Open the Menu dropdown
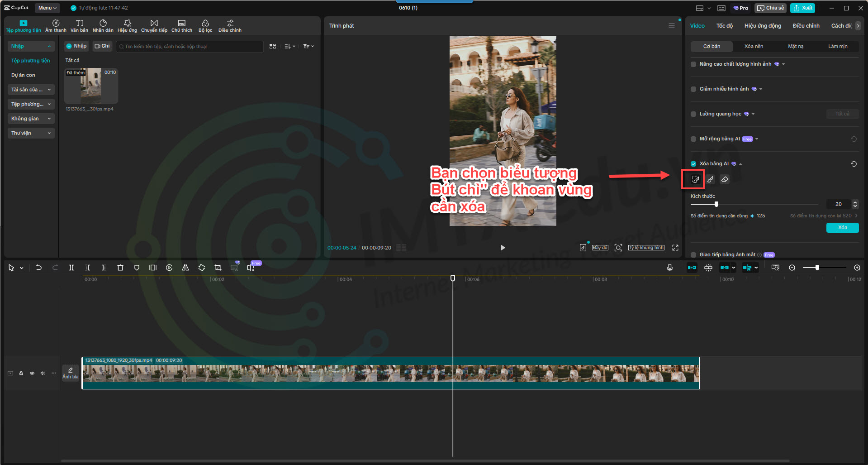868x465 pixels. pyautogui.click(x=47, y=8)
